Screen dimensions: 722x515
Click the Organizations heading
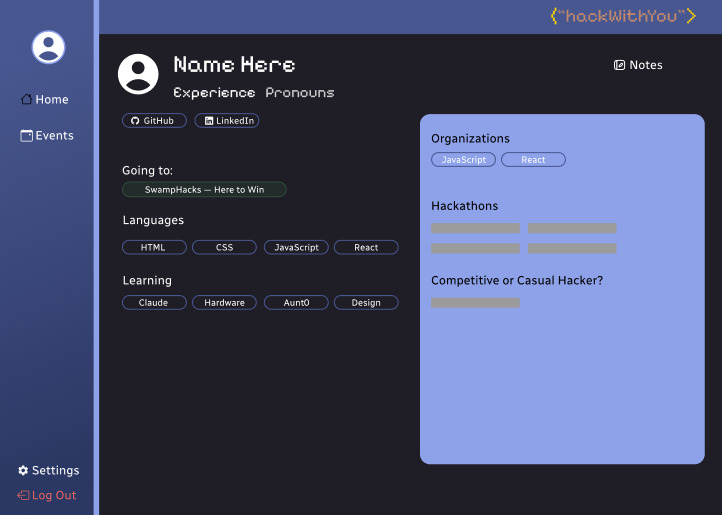tap(470, 139)
